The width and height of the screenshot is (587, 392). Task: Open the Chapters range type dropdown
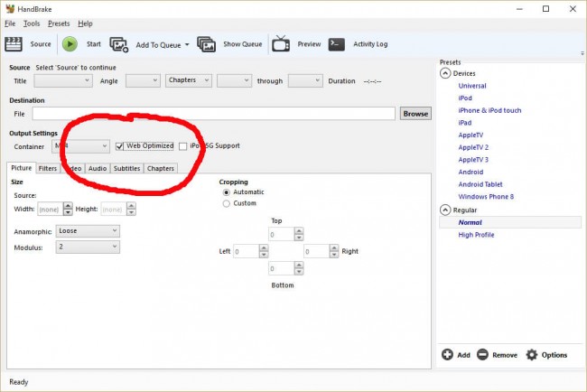[189, 80]
